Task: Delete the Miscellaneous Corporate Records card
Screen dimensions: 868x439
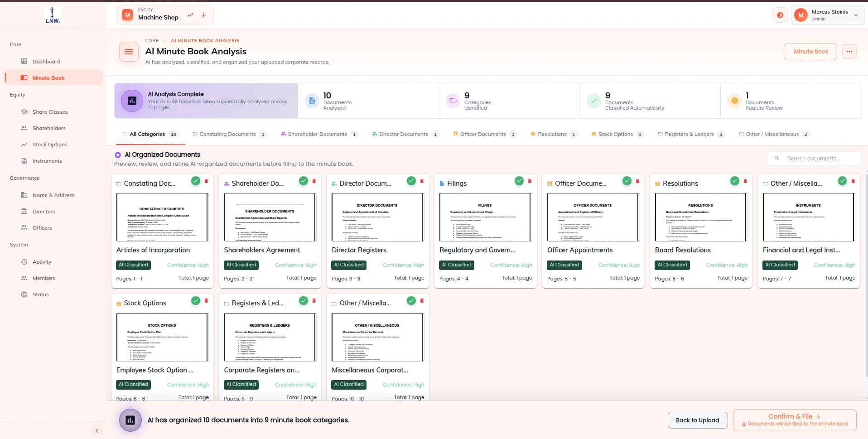Action: click(x=422, y=301)
